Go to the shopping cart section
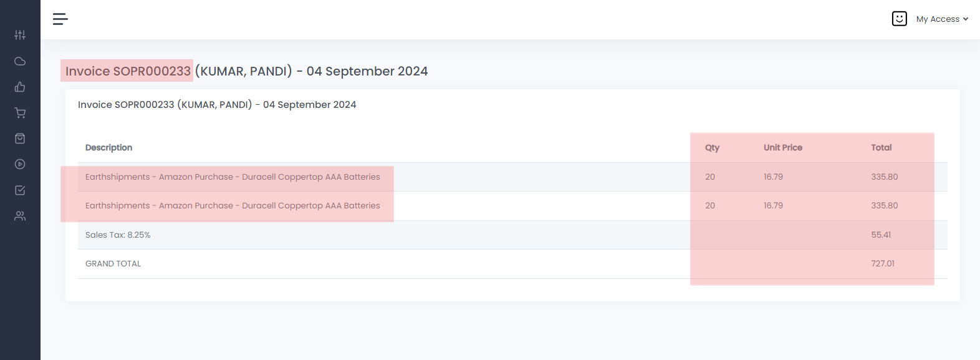The image size is (980, 360). (x=20, y=113)
